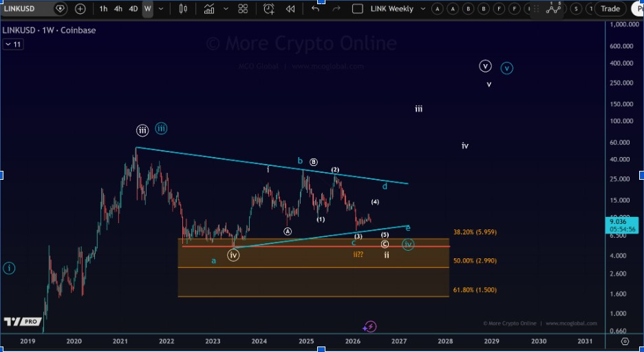Click the diamond premium icon beside LINKUSD

(x=60, y=9)
